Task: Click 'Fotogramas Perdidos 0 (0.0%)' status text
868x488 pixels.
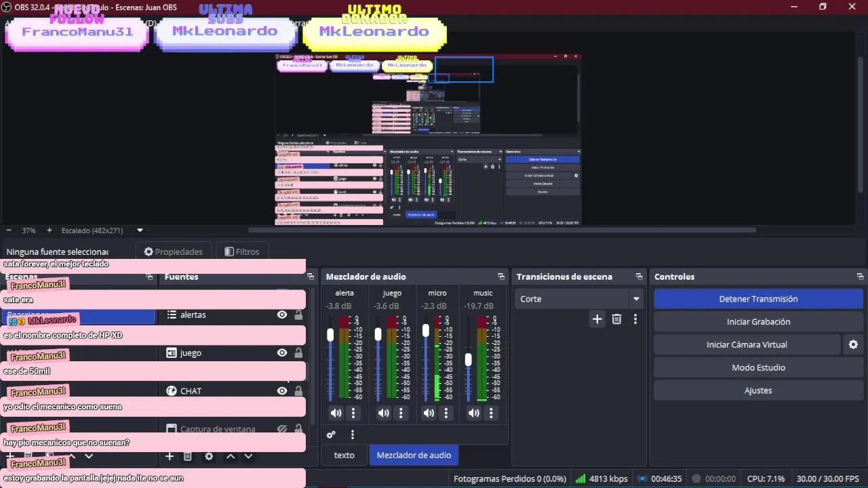Action: click(510, 479)
